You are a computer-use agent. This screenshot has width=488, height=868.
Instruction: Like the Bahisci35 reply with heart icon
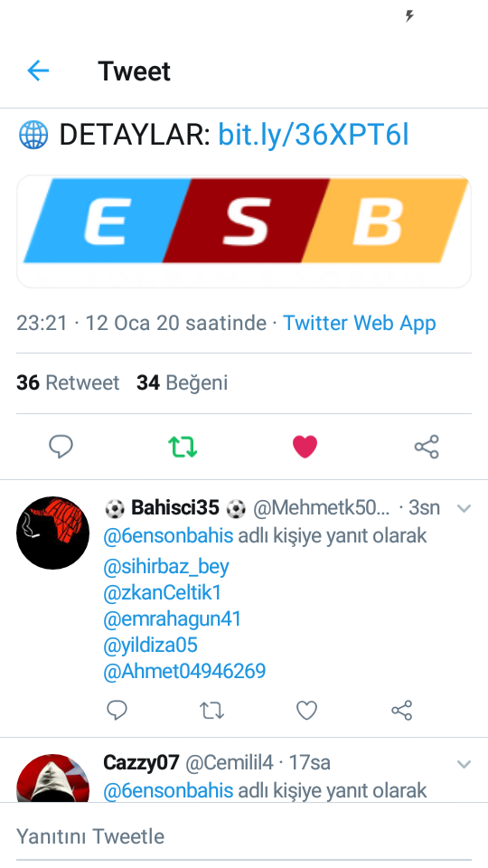pyautogui.click(x=306, y=710)
